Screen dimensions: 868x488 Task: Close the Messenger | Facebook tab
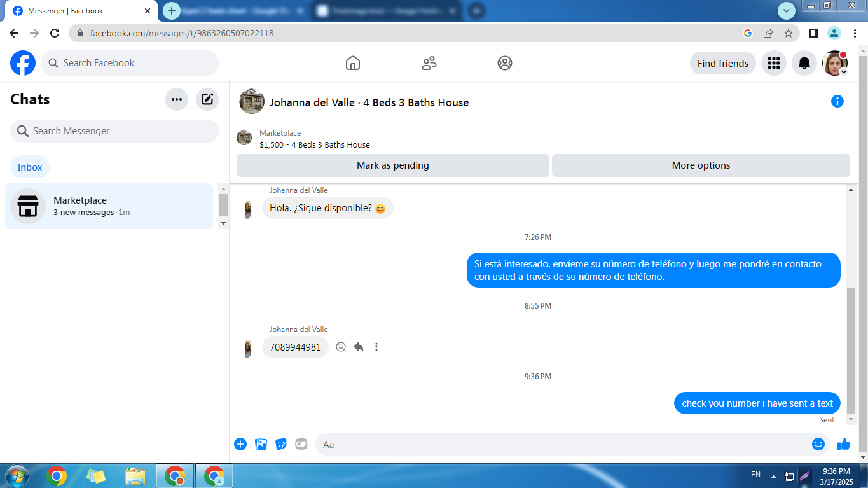[x=148, y=11]
